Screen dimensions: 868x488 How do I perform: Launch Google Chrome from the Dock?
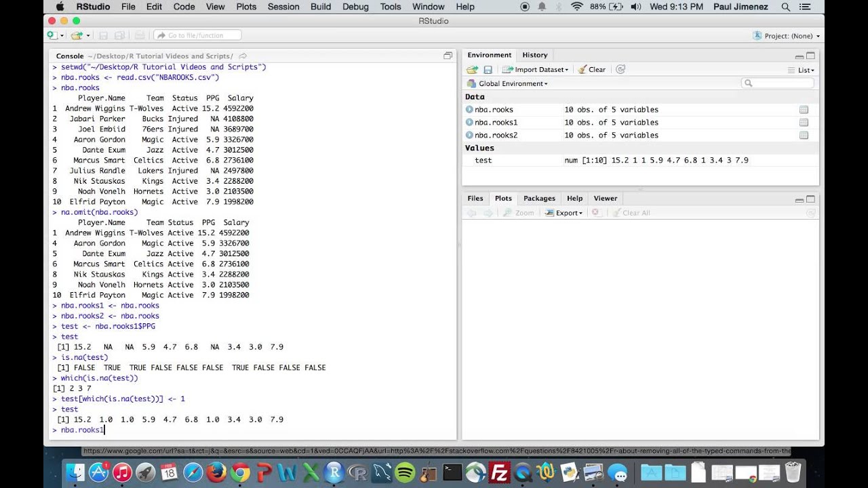[x=239, y=472]
